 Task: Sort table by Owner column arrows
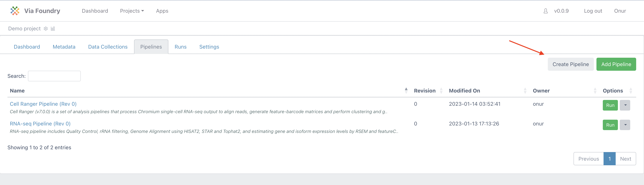pos(595,91)
